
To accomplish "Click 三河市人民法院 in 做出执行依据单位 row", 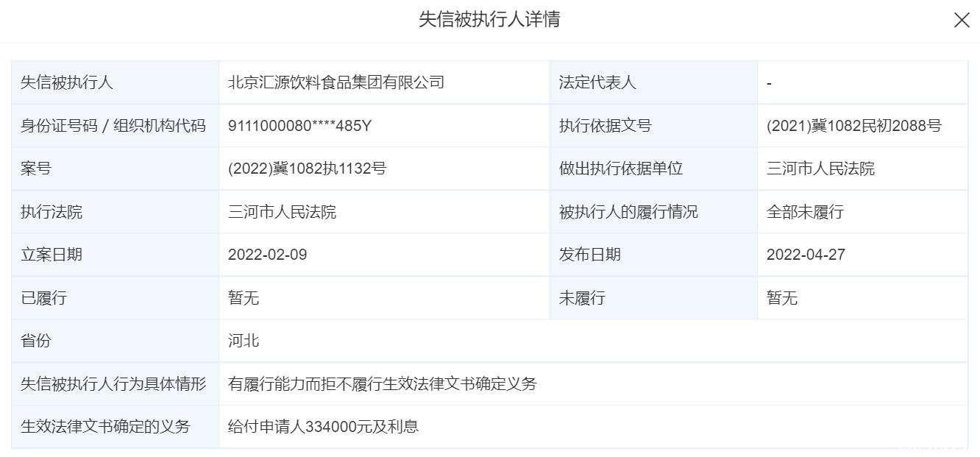I will [820, 169].
